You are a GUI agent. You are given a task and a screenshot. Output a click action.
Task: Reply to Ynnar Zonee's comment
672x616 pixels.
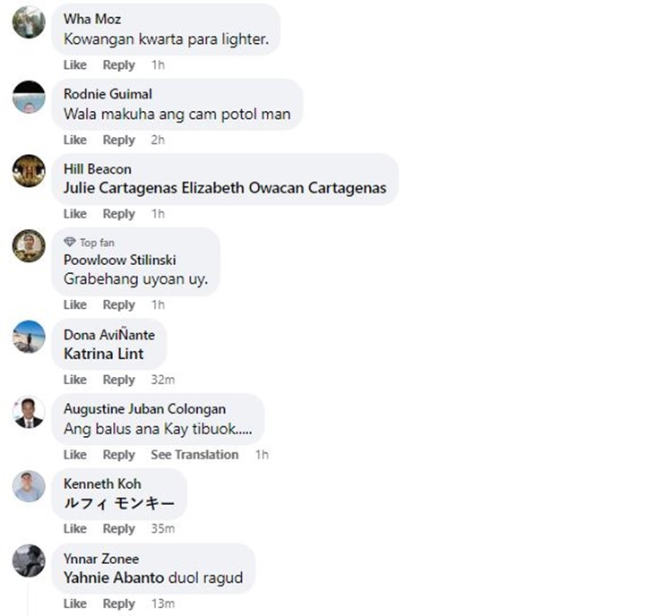coord(118,603)
